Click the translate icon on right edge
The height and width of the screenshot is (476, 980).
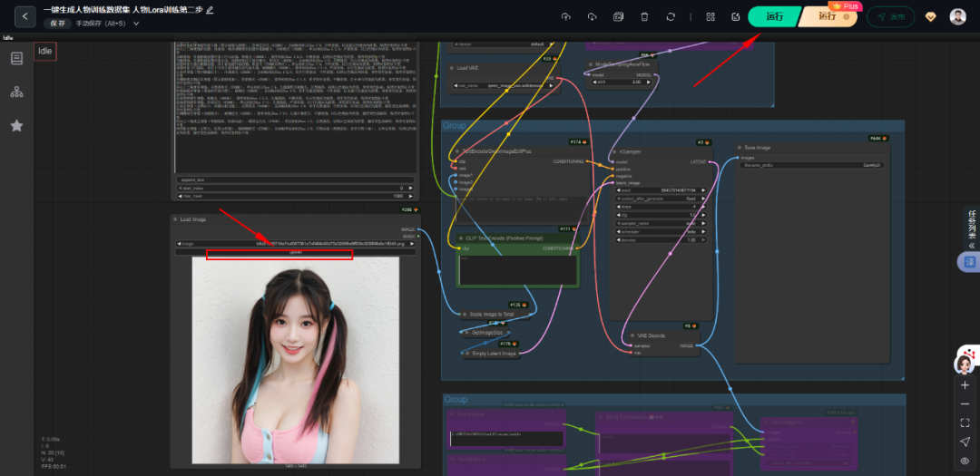pos(968,262)
